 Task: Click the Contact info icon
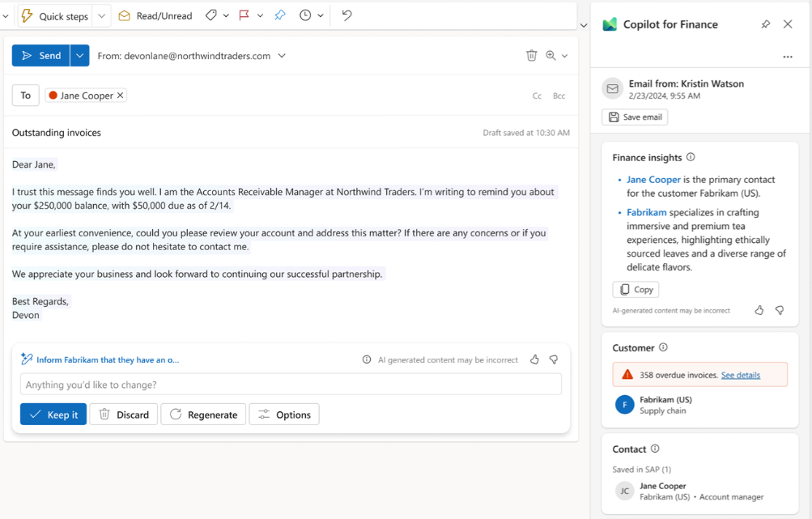pos(655,449)
